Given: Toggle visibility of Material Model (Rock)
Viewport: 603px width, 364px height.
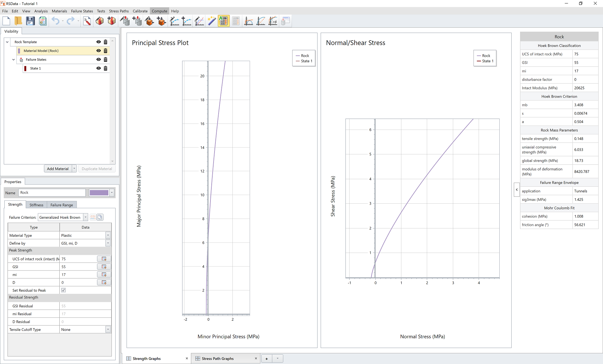Looking at the screenshot, I should coord(99,51).
